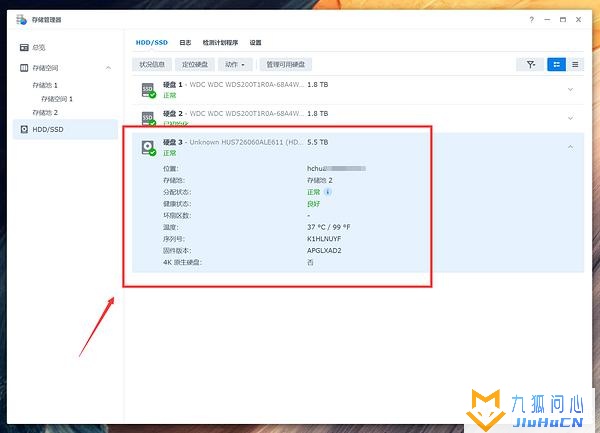Click the 总览 overview icon in sidebar
The image size is (600, 433).
tap(24, 47)
